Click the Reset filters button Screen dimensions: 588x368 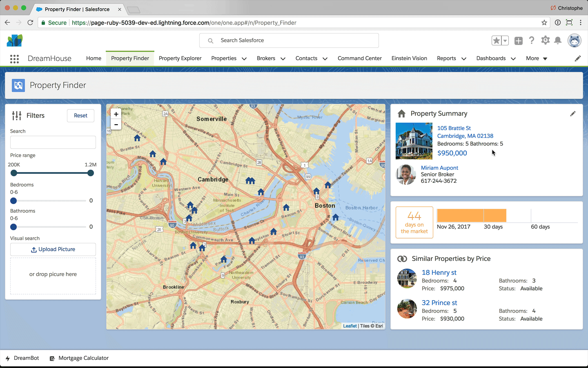[80, 116]
